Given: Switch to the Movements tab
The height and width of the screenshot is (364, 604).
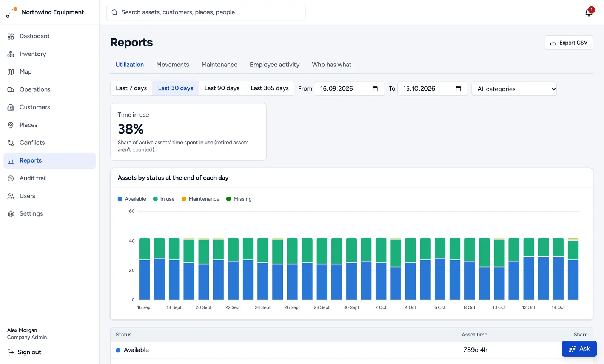Looking at the screenshot, I should click(173, 65).
